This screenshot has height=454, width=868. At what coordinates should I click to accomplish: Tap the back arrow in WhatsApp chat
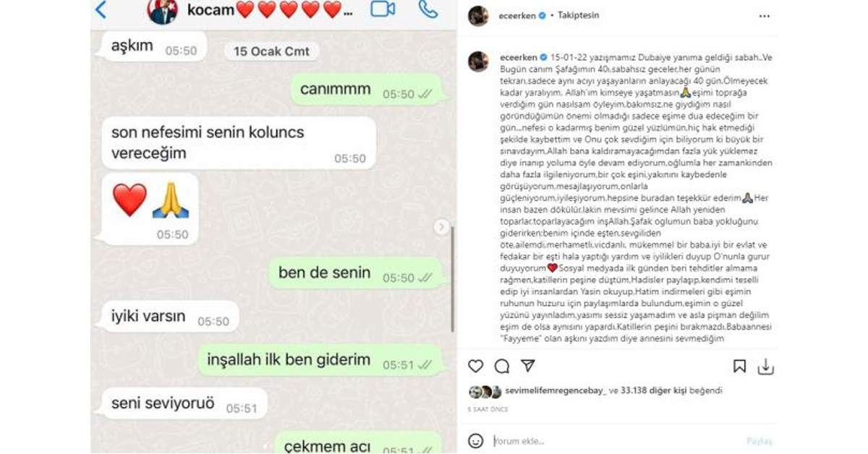[101, 10]
